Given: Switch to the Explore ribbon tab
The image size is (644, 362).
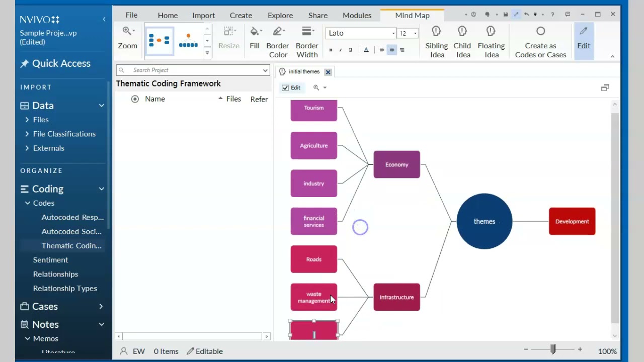Looking at the screenshot, I should pyautogui.click(x=280, y=16).
